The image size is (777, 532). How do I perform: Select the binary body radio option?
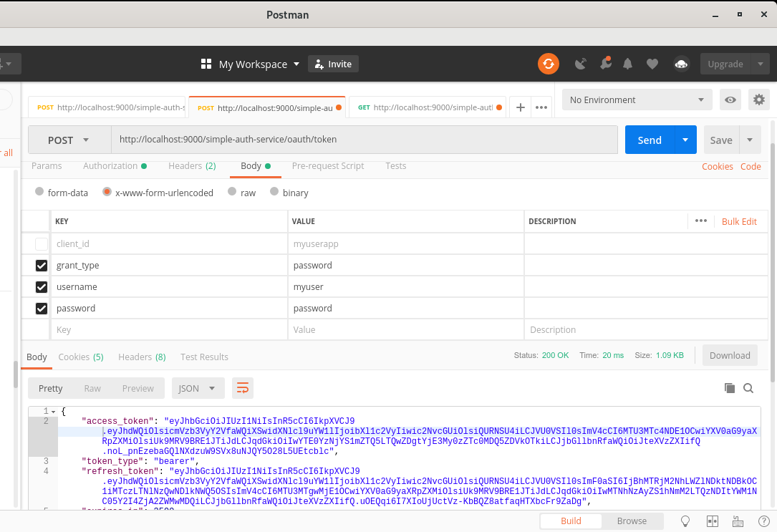click(x=274, y=192)
